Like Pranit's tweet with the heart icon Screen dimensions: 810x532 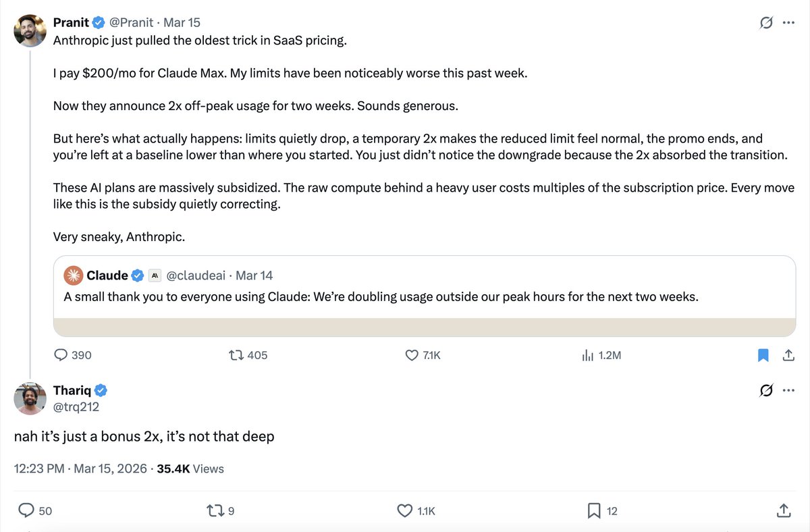pos(412,354)
